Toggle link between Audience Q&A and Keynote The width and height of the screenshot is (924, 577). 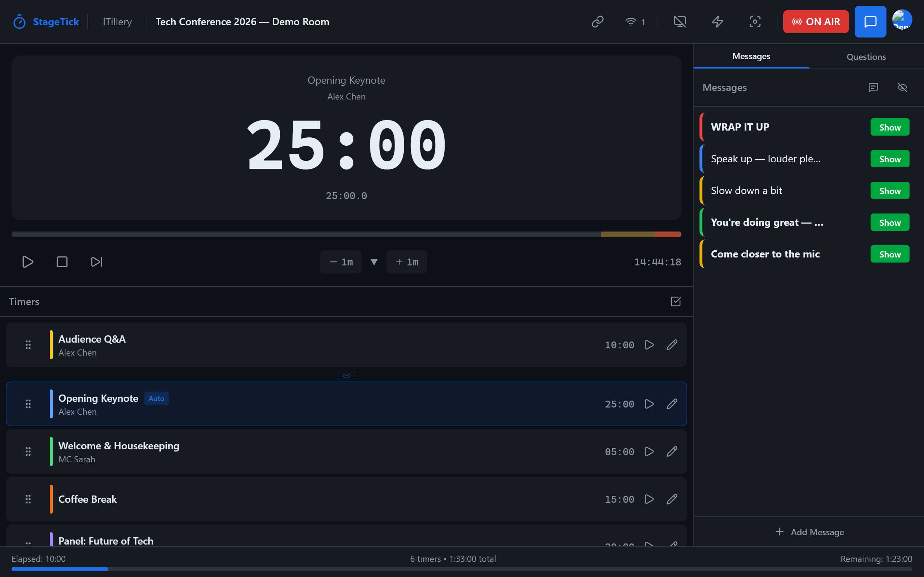point(346,375)
